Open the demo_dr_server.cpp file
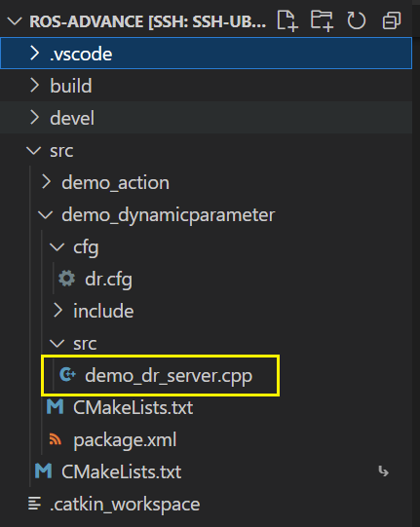Viewport: 420px width, 527px height. (x=206, y=375)
